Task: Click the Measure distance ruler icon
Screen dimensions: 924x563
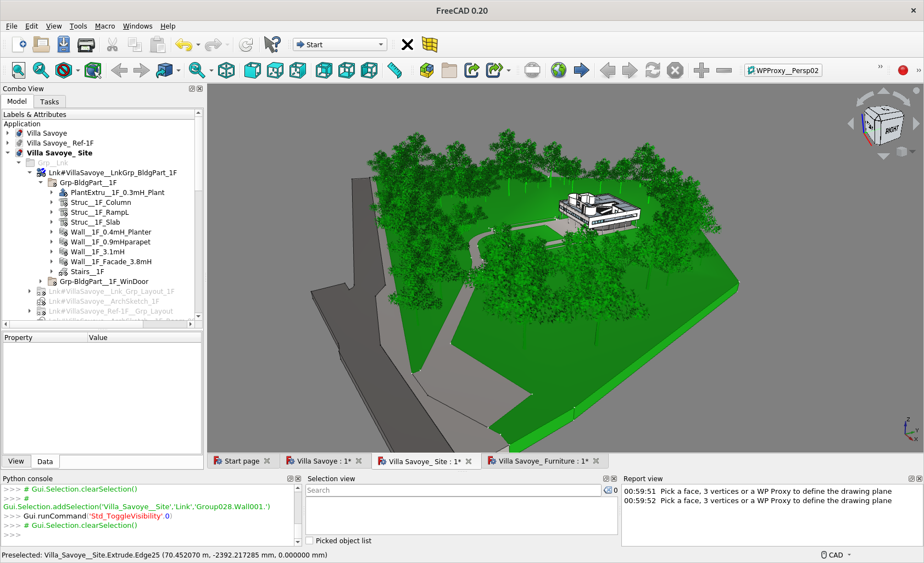Action: (395, 70)
